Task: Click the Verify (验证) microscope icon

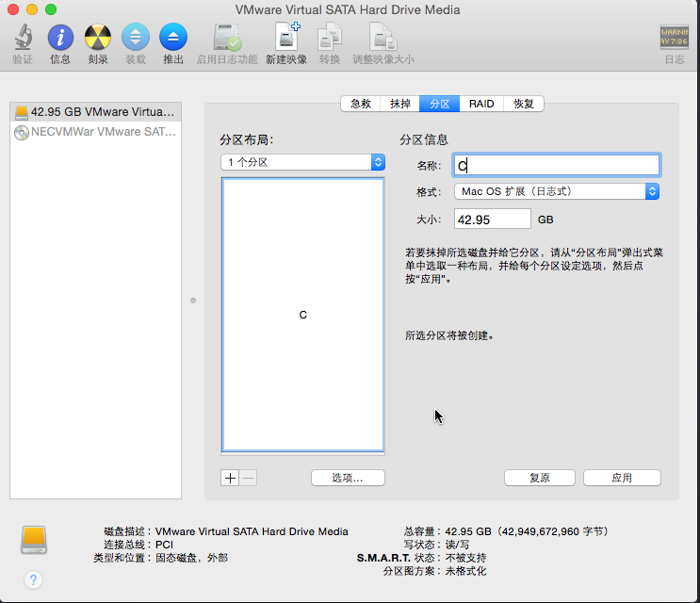Action: tap(23, 37)
